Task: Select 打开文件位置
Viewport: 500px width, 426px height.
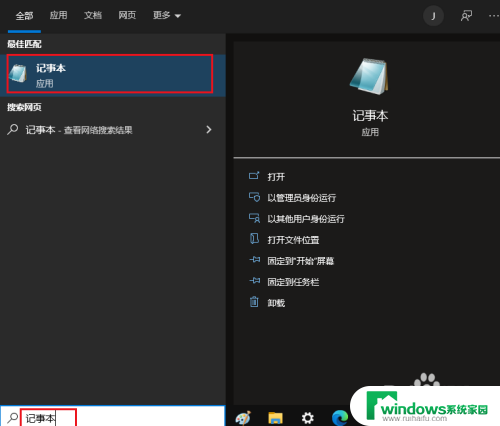Action: pos(293,240)
